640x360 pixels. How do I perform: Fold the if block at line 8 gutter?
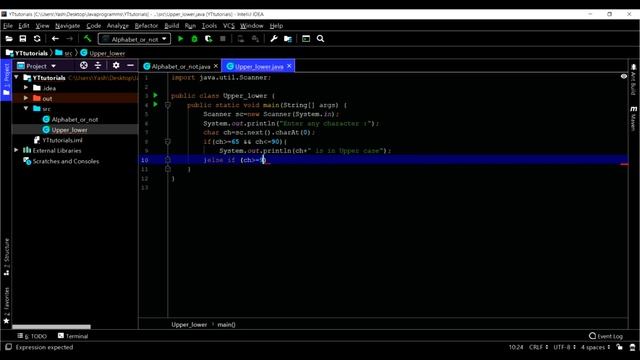pyautogui.click(x=168, y=142)
